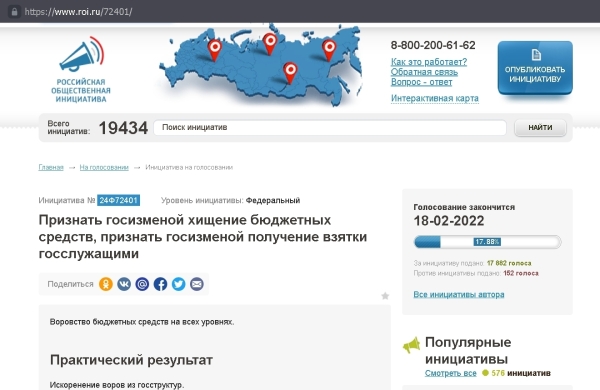Open На голосовании in the breadcrumbs

[x=104, y=167]
